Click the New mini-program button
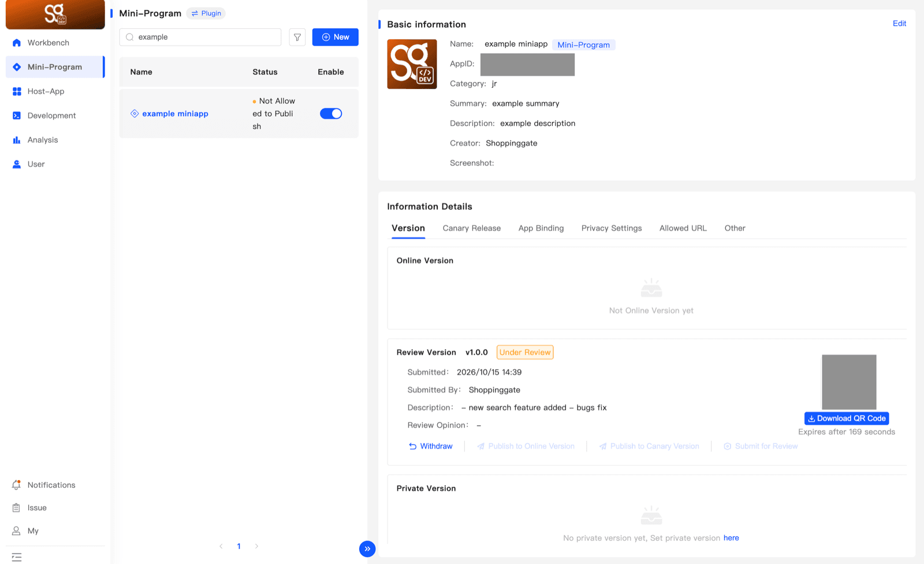Image resolution: width=924 pixels, height=564 pixels. click(x=336, y=37)
